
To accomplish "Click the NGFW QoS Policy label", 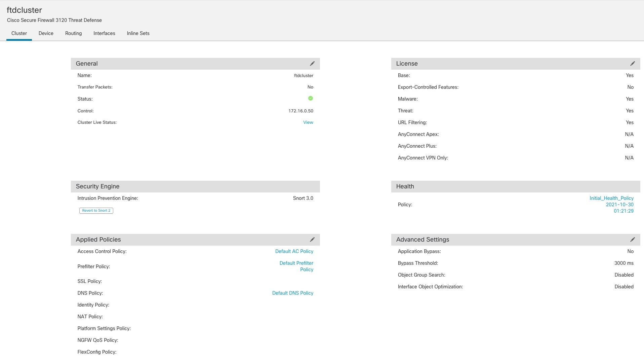I will [97, 340].
